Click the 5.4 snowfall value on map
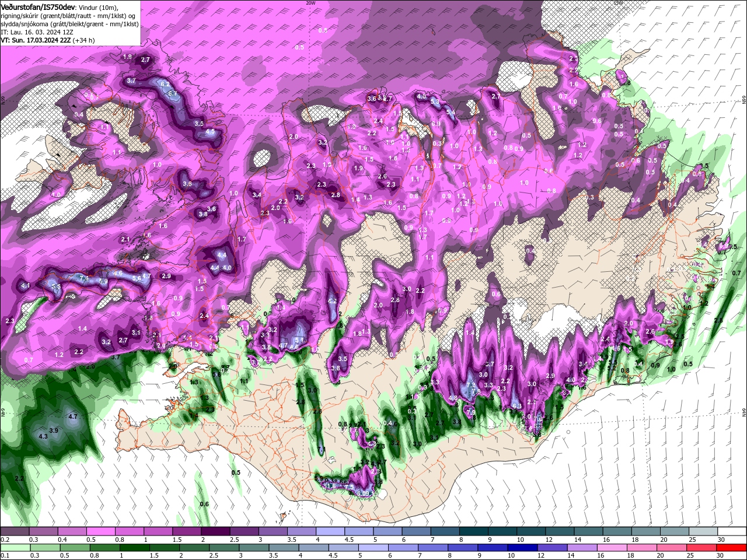This screenshot has height=560, width=747. click(x=451, y=113)
